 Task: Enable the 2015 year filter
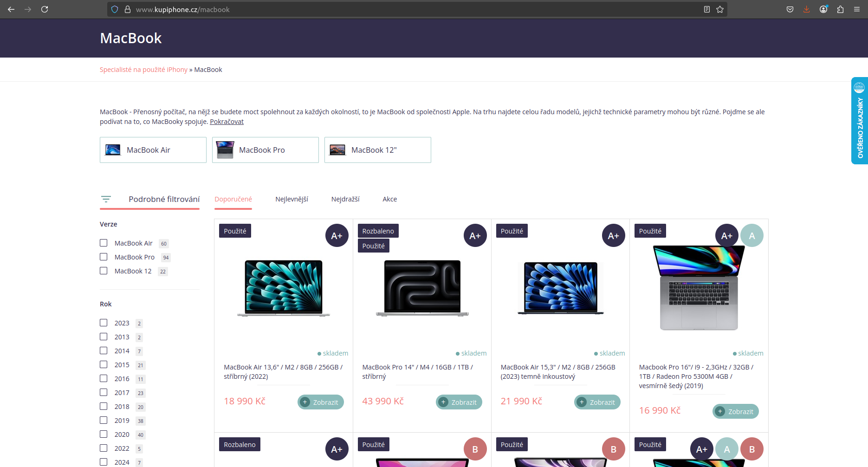point(104,364)
